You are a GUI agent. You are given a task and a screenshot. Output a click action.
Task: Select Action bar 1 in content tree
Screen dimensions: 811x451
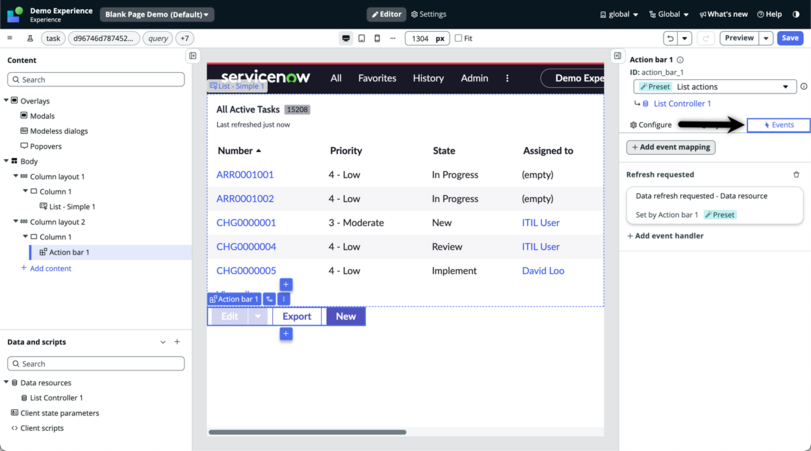(69, 252)
